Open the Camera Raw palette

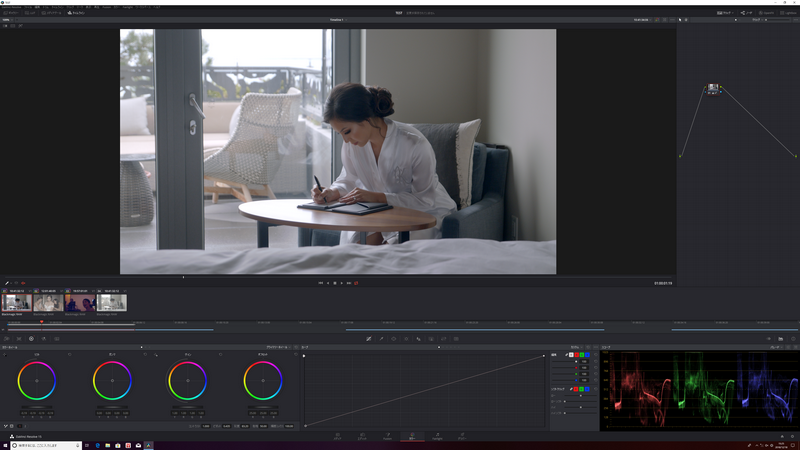7,339
